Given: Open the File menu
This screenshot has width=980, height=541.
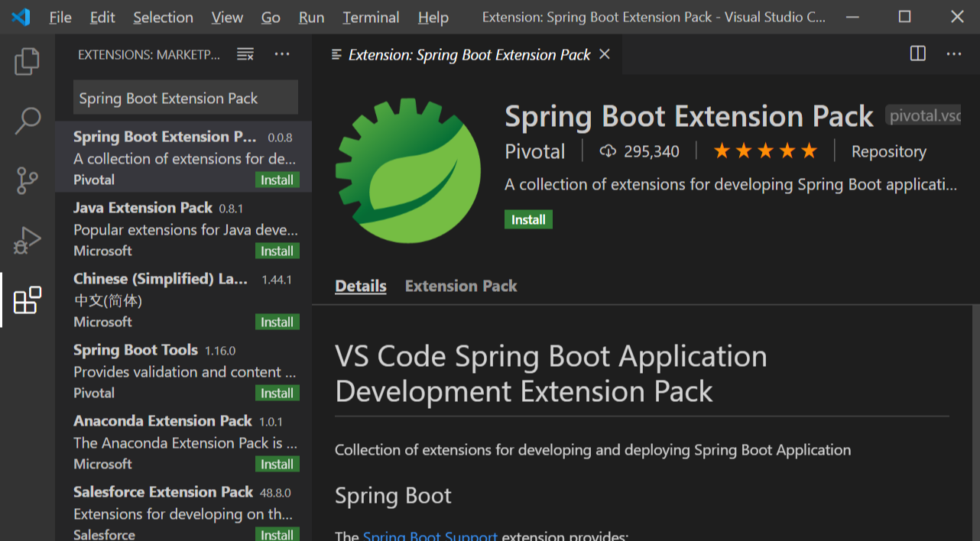Looking at the screenshot, I should [x=60, y=17].
